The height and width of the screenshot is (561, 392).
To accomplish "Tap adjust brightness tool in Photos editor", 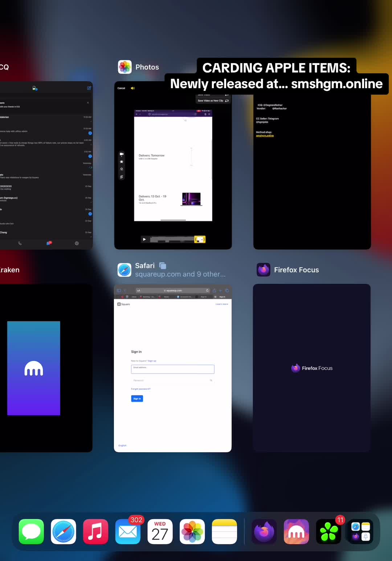I will click(122, 162).
